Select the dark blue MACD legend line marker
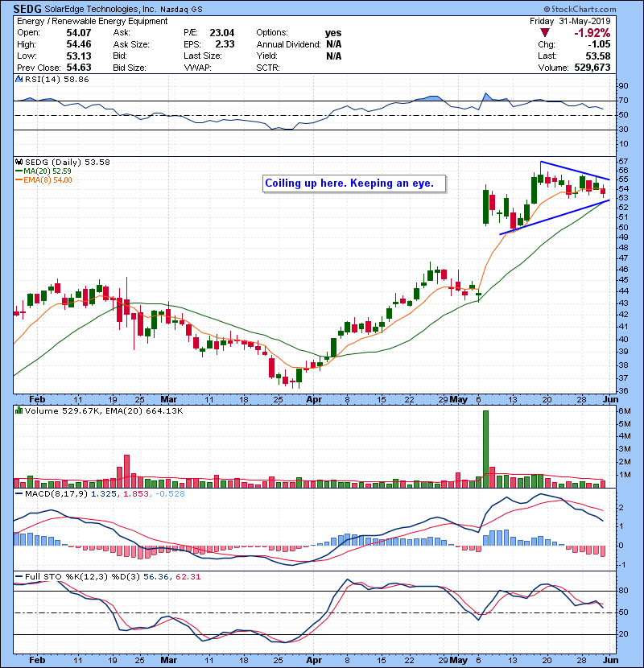Screen dimensions: 644x668 tap(19, 494)
